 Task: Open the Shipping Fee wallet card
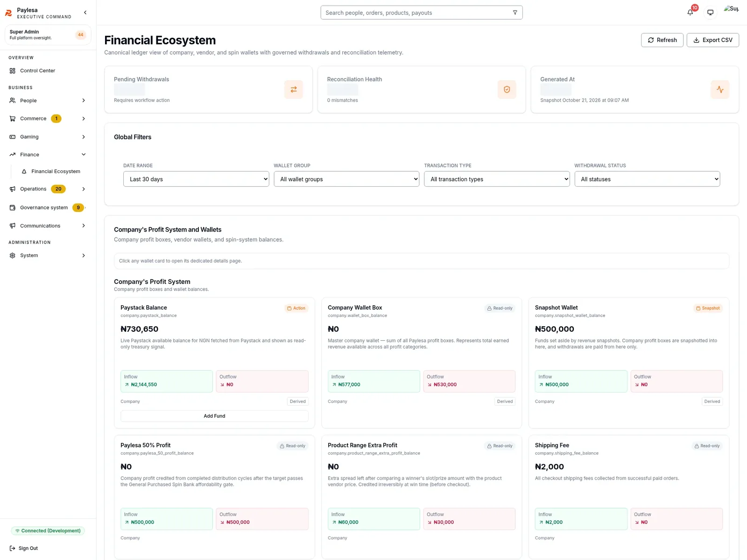pyautogui.click(x=628, y=497)
